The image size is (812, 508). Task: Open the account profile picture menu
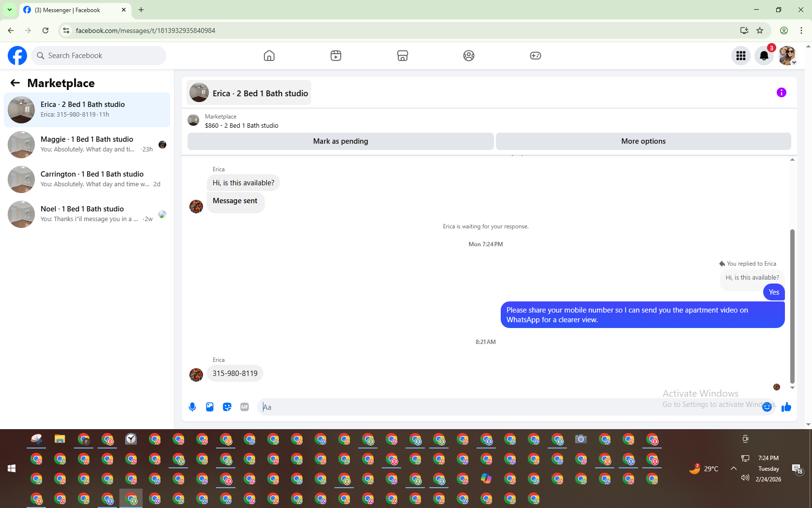click(787, 56)
